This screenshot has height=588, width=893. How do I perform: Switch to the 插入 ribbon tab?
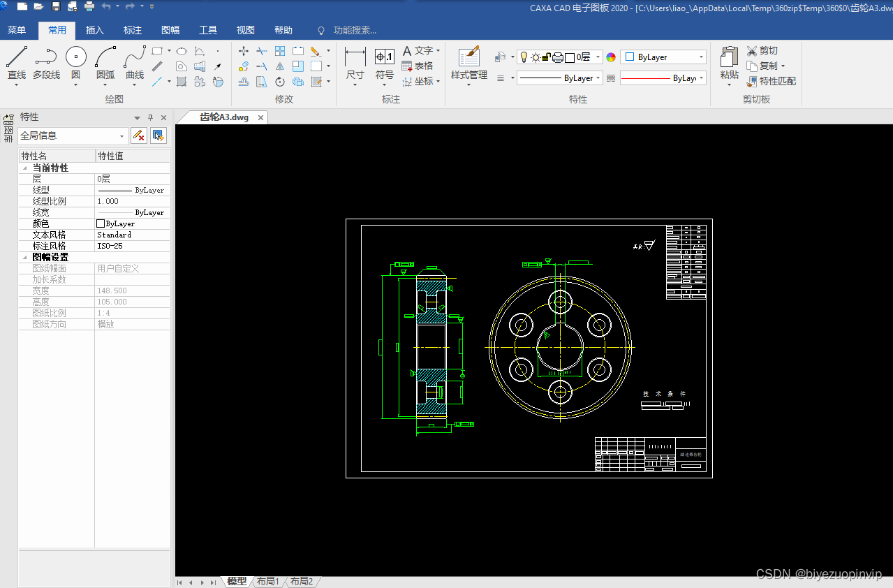95,30
